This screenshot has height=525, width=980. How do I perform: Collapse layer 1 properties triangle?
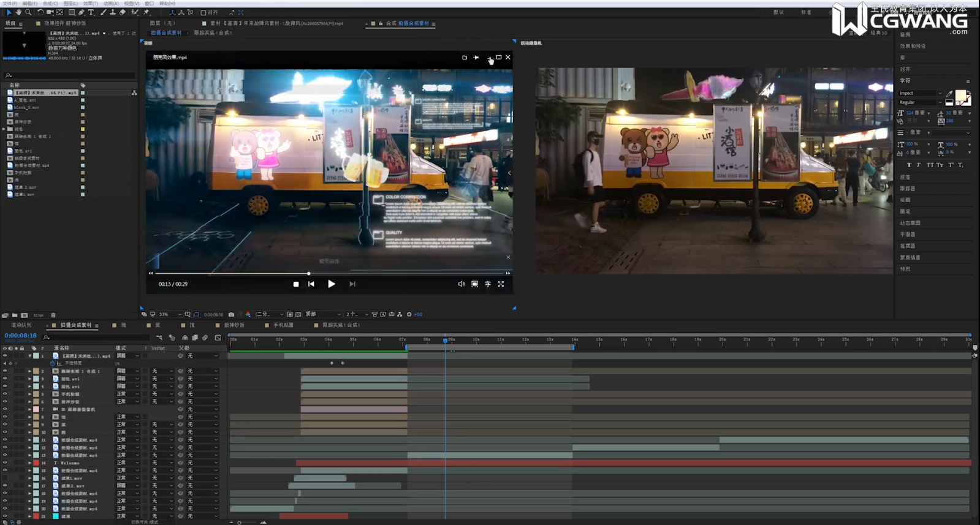[x=29, y=356]
